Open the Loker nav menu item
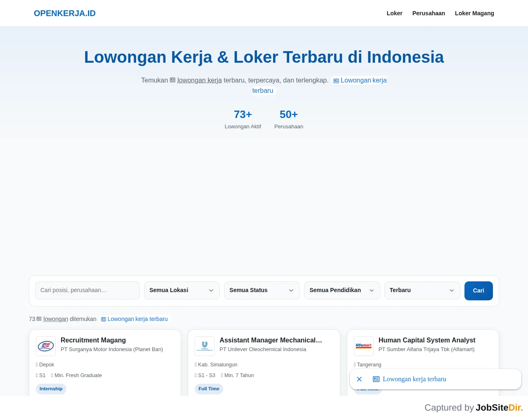Screen dimensions: 528x420 coord(394,13)
